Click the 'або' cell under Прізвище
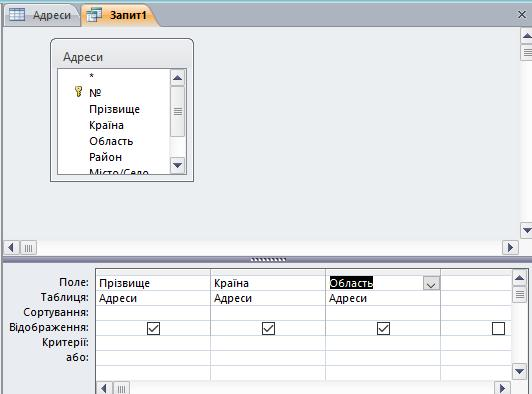This screenshot has height=394, width=532. point(153,358)
